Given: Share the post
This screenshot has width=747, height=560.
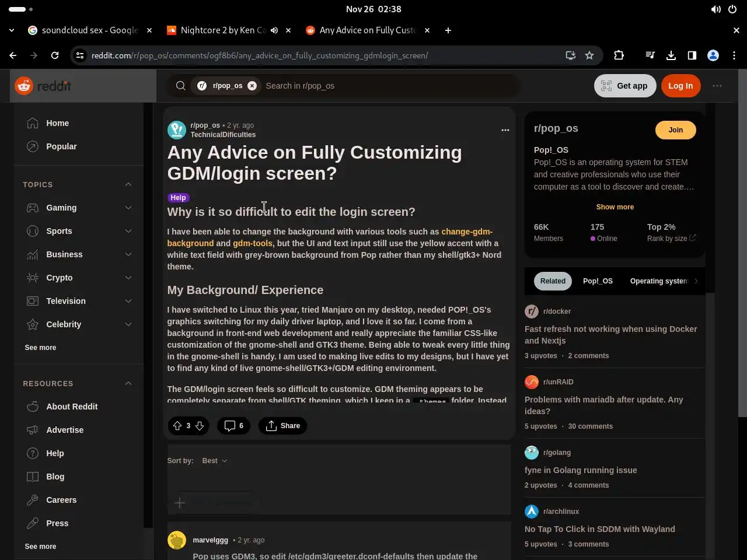Looking at the screenshot, I should [x=282, y=426].
